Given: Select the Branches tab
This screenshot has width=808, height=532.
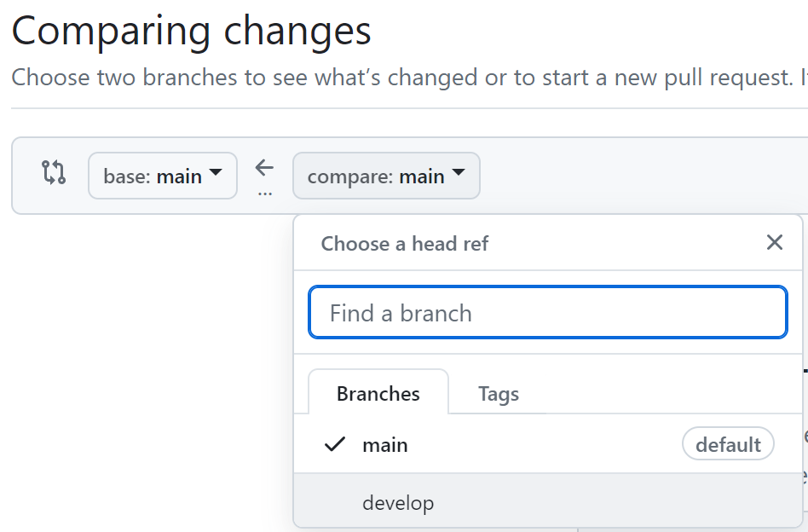Looking at the screenshot, I should 378,393.
